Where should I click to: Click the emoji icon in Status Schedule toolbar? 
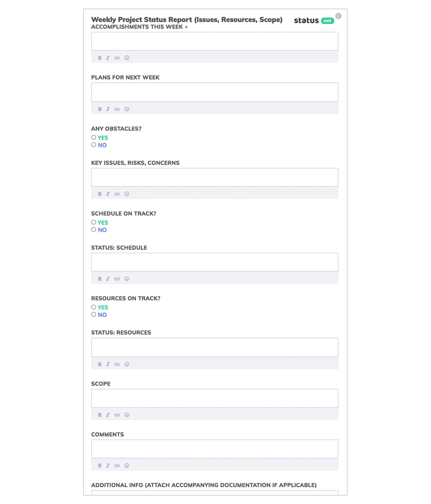pos(127,279)
